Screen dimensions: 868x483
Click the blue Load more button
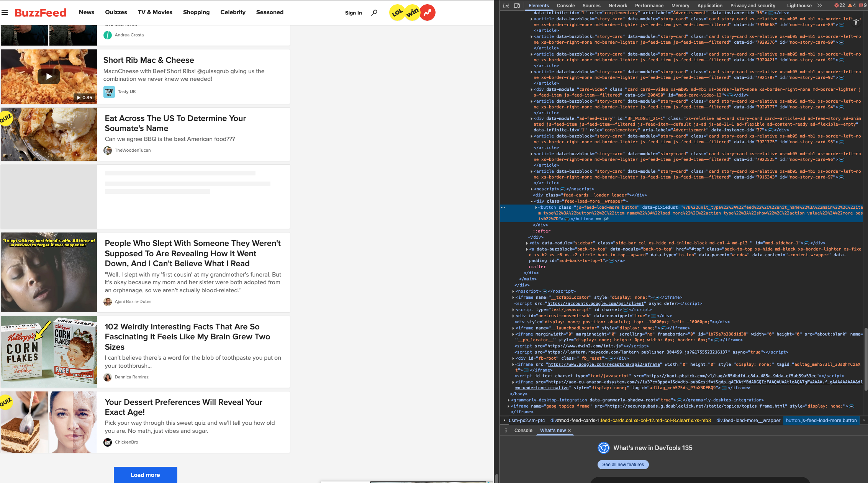coord(145,475)
